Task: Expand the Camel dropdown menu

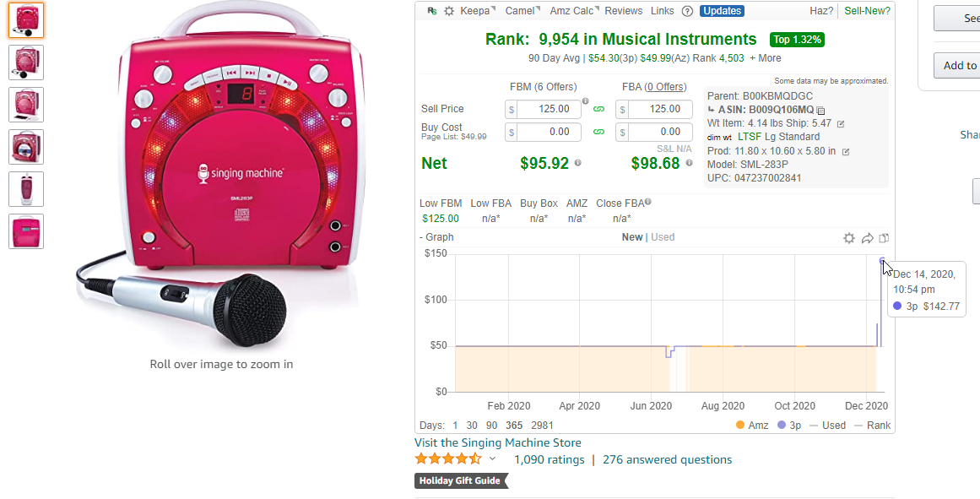Action: pos(522,11)
